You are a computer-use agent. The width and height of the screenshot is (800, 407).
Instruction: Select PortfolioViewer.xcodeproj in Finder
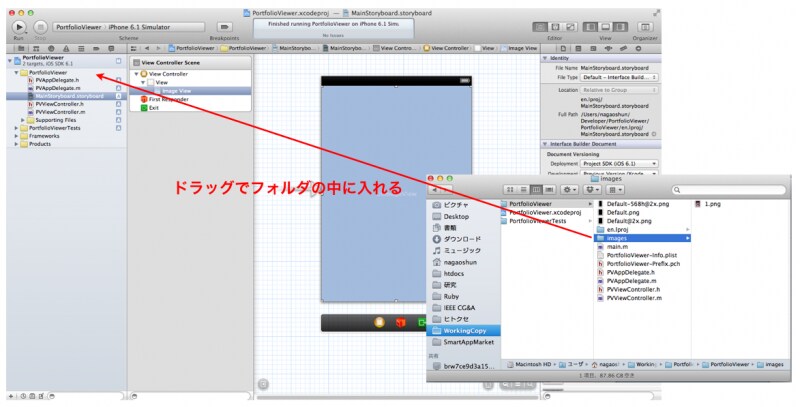pos(547,213)
